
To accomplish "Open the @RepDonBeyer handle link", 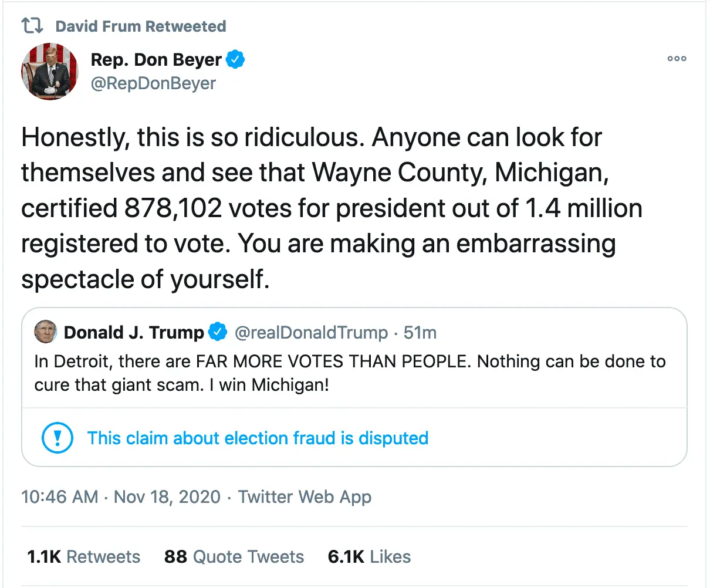I will [153, 83].
